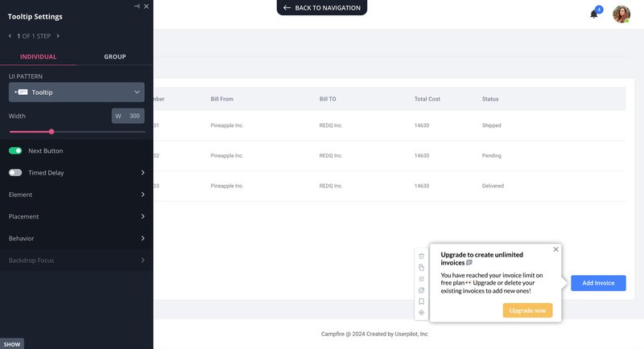Screen dimensions: 644x349
Task: Click the Upgrade now button
Action: (527, 310)
